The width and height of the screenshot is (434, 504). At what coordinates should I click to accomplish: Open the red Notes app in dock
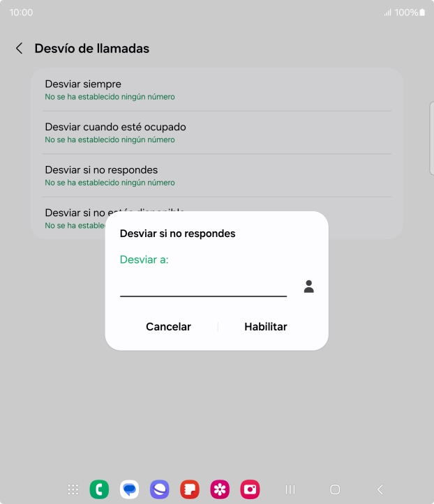coord(190,489)
